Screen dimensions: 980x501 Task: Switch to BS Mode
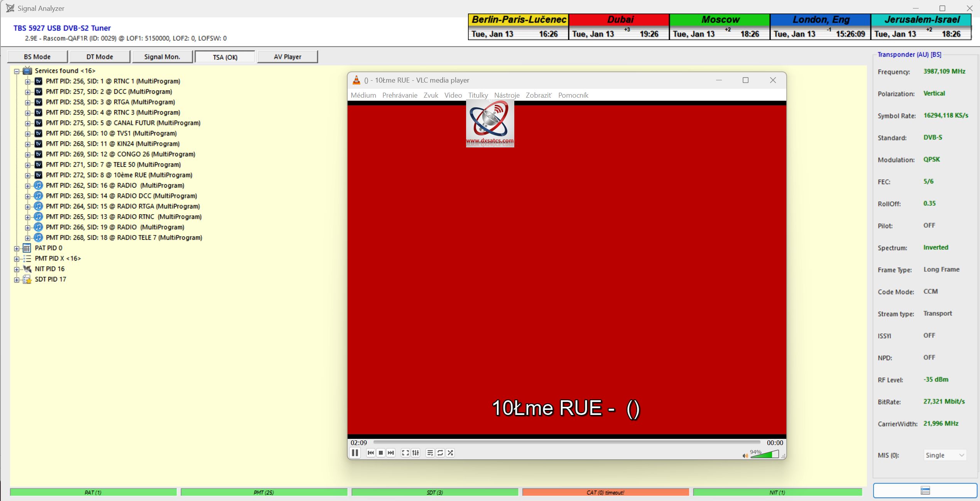click(37, 57)
